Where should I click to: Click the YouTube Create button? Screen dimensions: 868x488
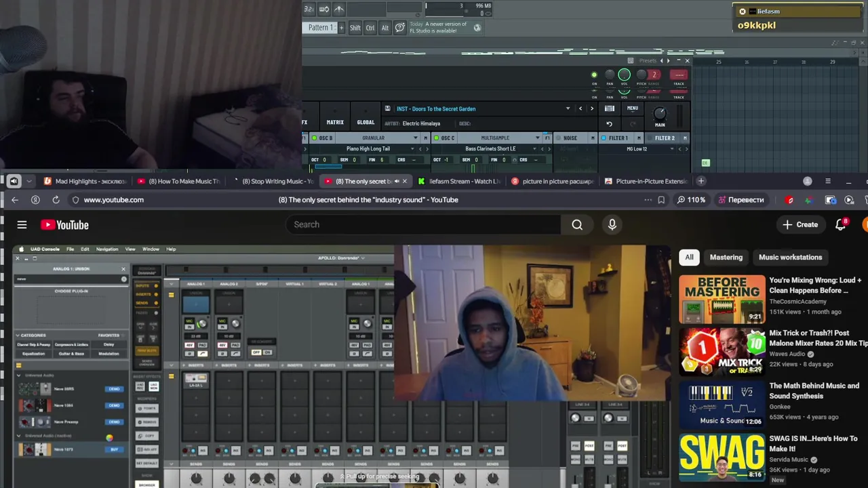coord(800,224)
